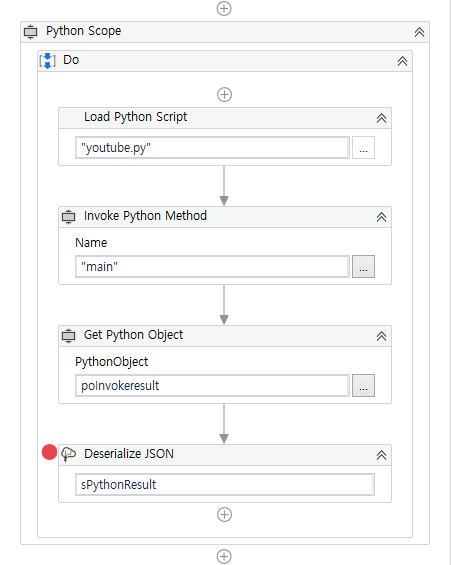This screenshot has height=565, width=451.
Task: Toggle the red breakpoint on Deserialize JSON
Action: pos(49,452)
